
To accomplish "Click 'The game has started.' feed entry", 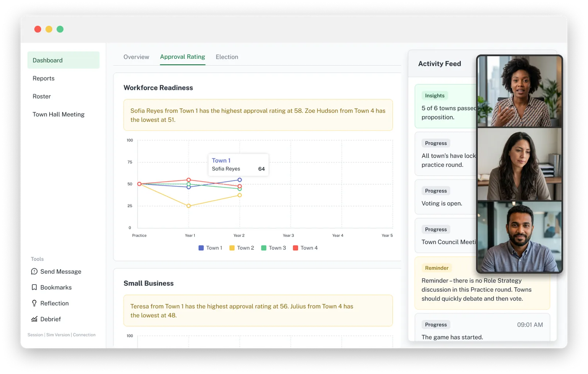I will 452,337.
